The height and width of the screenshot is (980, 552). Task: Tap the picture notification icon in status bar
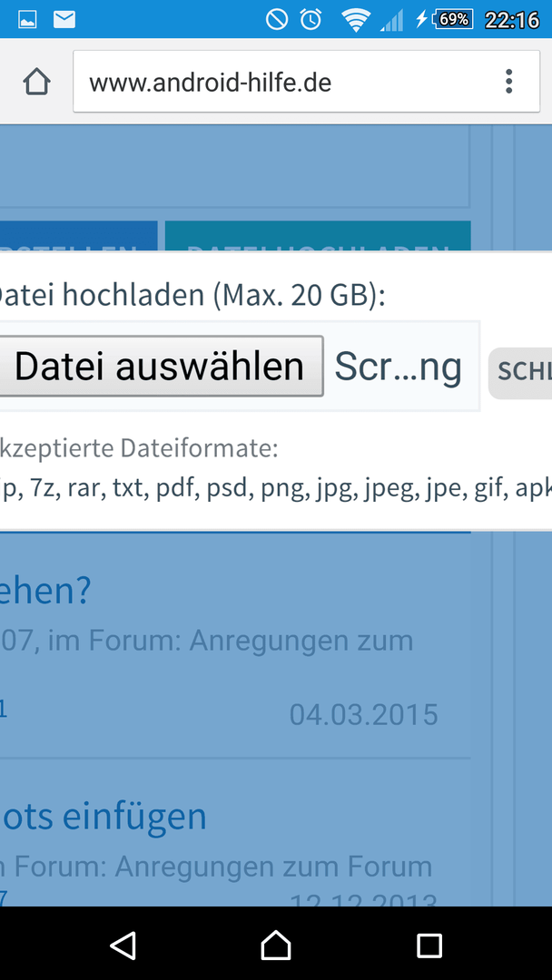click(27, 19)
